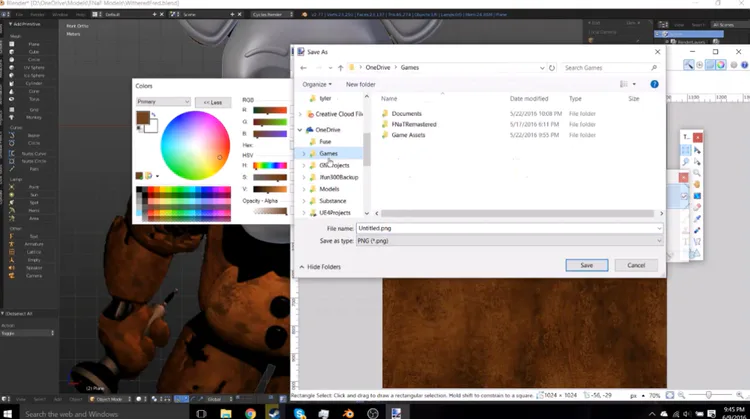Cancel the Save As dialog
Viewport: 750px width, 419px height.
pos(636,265)
